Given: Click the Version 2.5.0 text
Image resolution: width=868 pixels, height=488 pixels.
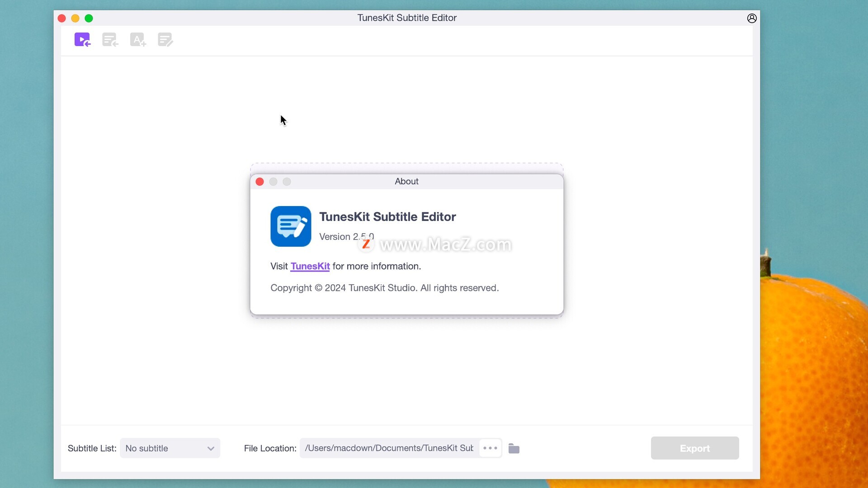Looking at the screenshot, I should point(346,237).
